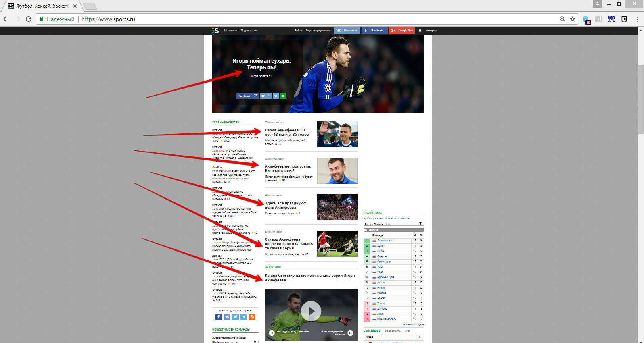Click Краснодар in the league table
The image size is (644, 343).
coord(384,262)
